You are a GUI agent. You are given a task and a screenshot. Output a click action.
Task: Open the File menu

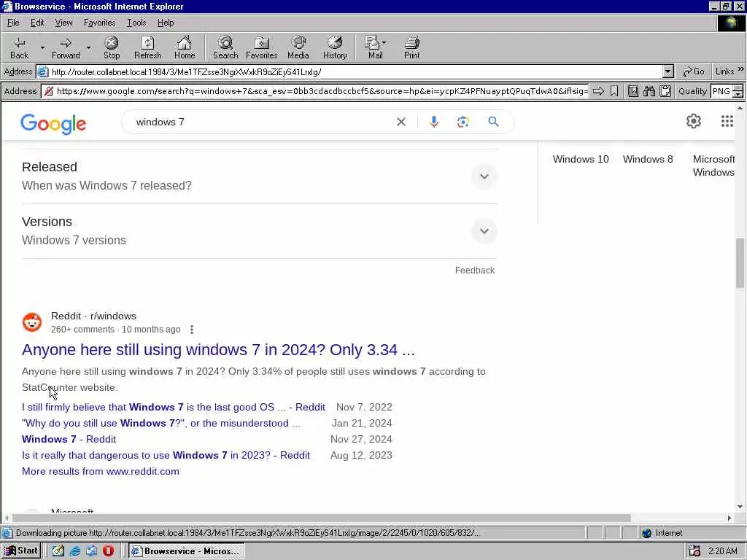click(x=13, y=23)
